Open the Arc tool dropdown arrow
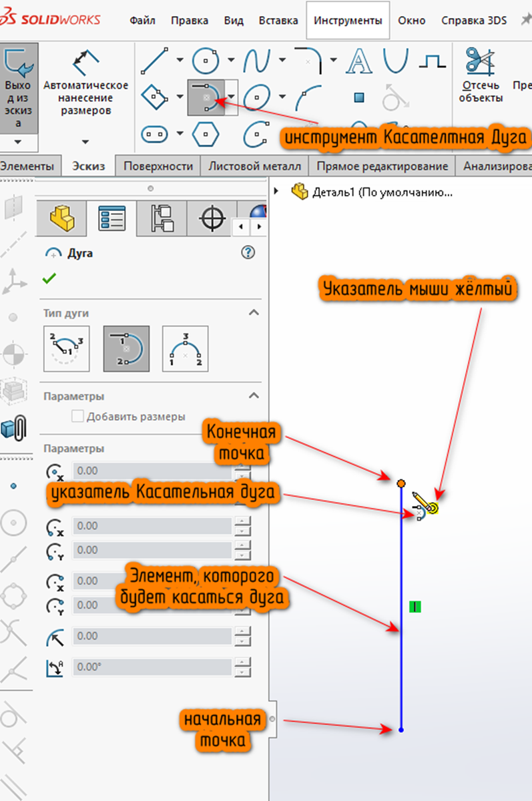 tap(231, 97)
